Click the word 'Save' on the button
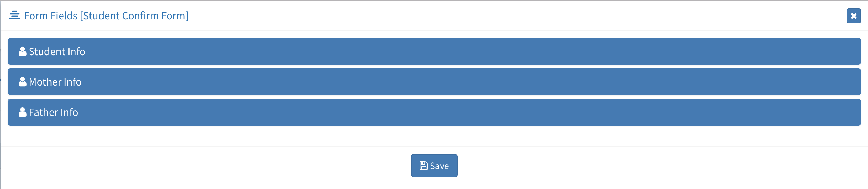This screenshot has height=189, width=868. 440,166
